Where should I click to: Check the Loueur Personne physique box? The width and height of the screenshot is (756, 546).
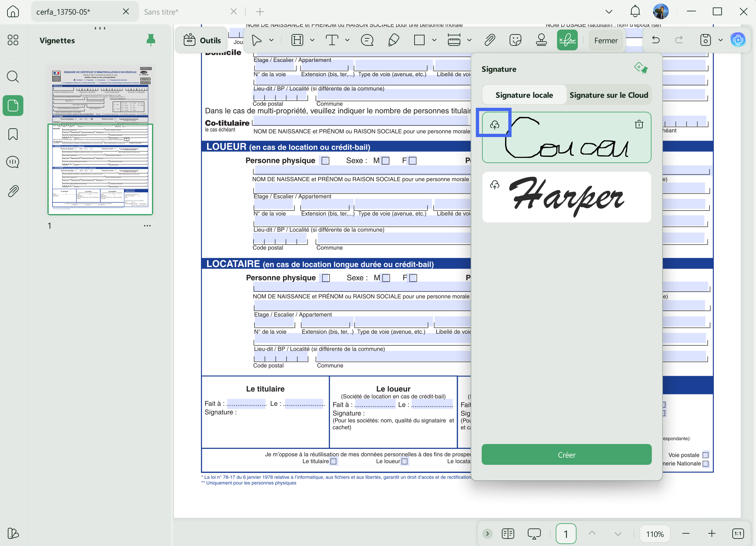click(325, 160)
